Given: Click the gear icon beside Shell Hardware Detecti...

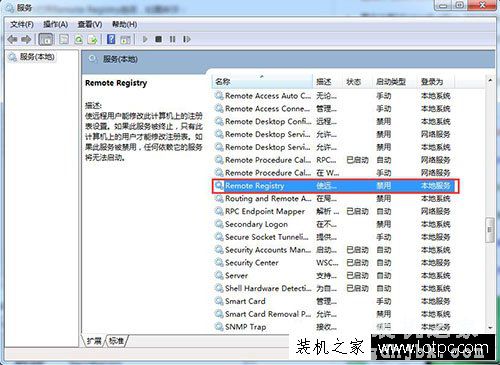Looking at the screenshot, I should (219, 288).
